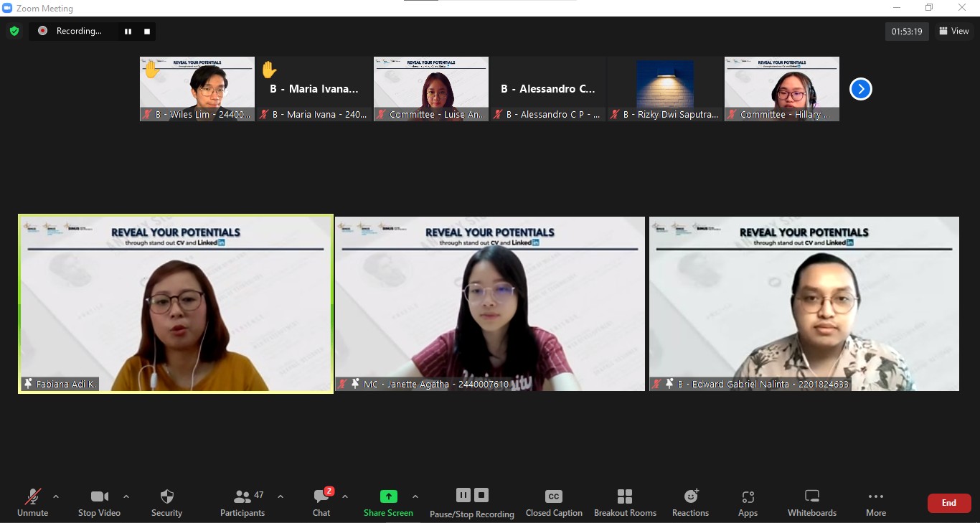Click the green encryption shield icon
This screenshot has height=523, width=980.
click(x=14, y=31)
